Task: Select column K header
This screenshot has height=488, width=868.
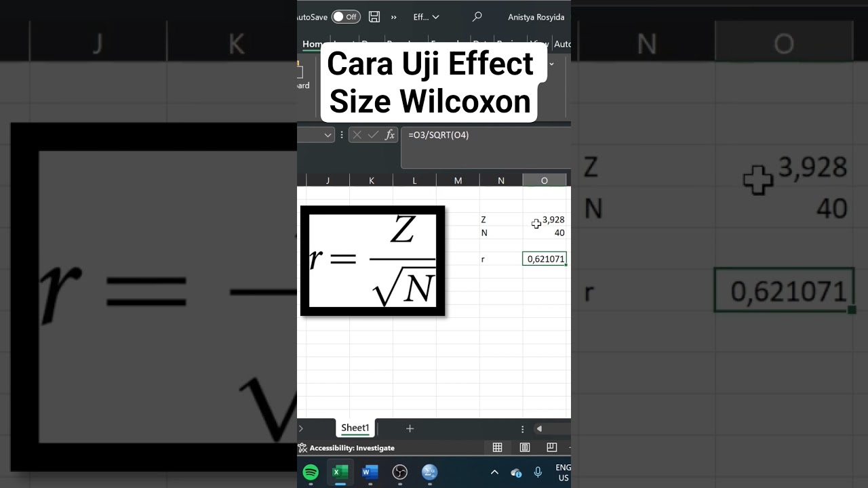Action: coord(371,180)
